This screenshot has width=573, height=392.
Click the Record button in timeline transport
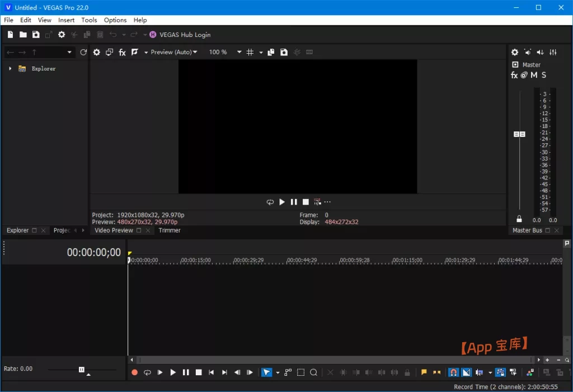tap(134, 372)
